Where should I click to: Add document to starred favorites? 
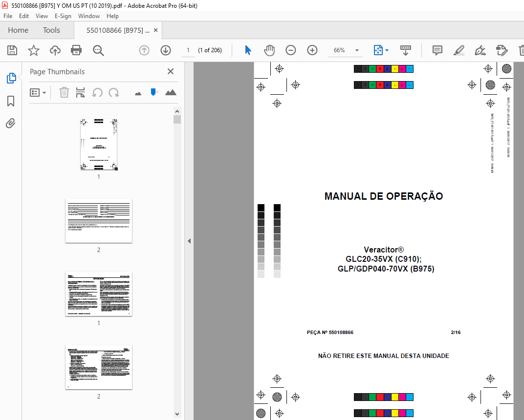[x=33, y=50]
